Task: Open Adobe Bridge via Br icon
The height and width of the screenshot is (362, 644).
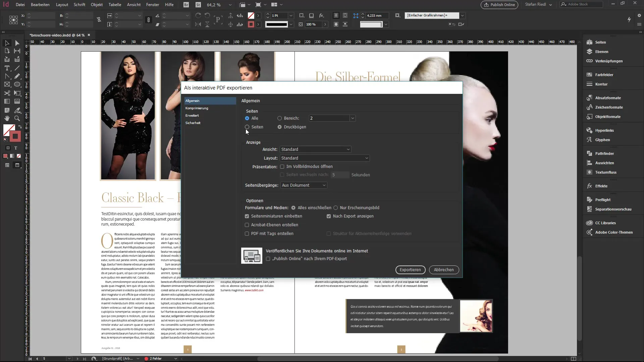Action: (x=186, y=5)
